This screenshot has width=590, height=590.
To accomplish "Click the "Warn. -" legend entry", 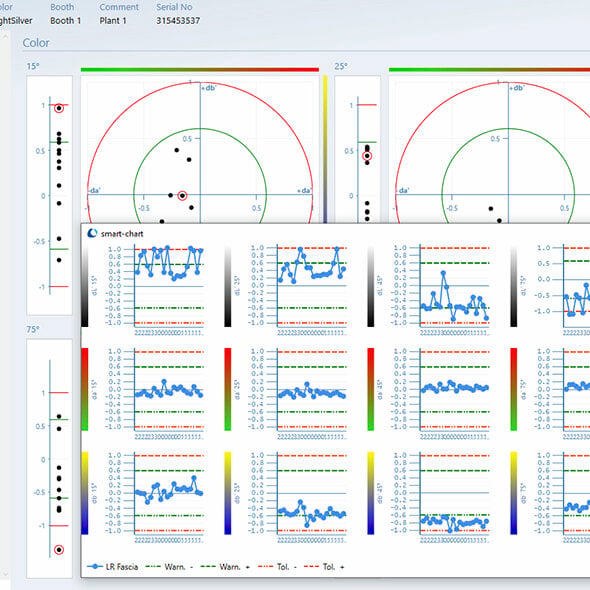I will (x=169, y=567).
